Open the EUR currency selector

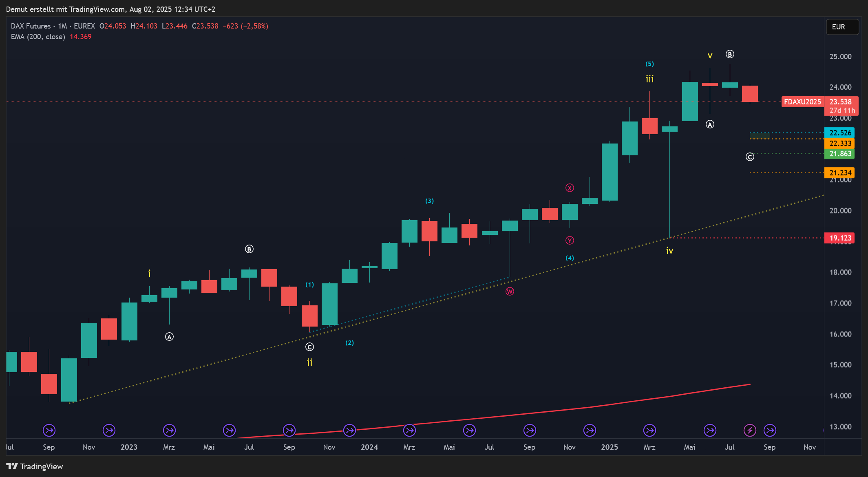[x=842, y=27]
